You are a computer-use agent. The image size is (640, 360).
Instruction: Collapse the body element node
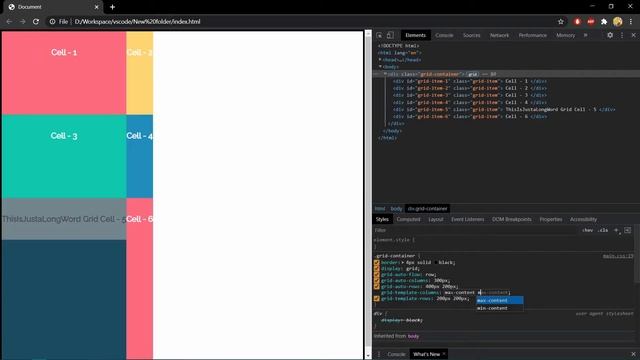380,67
